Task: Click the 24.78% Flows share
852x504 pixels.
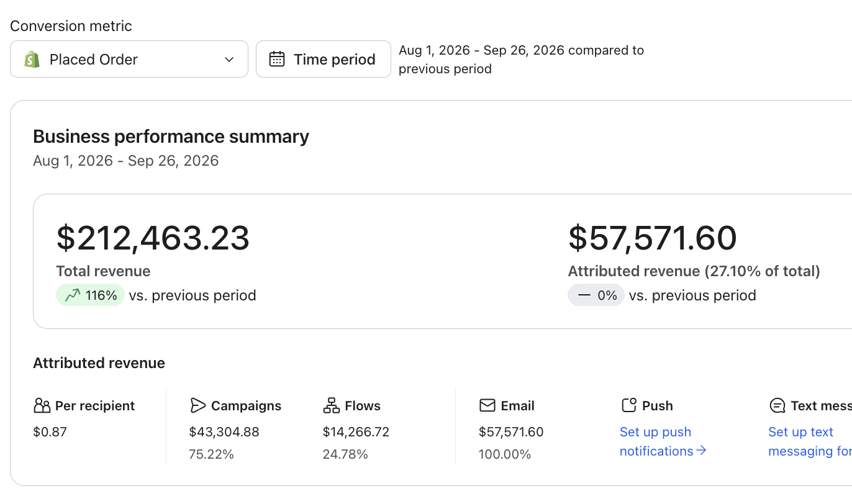Action: click(x=345, y=454)
